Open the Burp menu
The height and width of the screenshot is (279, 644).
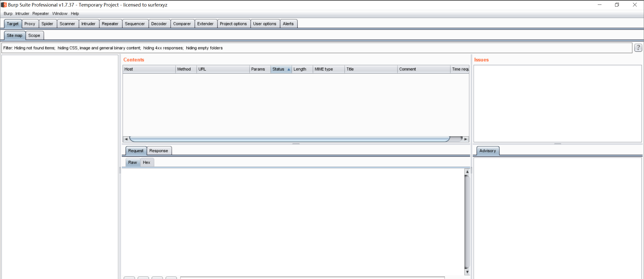pyautogui.click(x=8, y=14)
